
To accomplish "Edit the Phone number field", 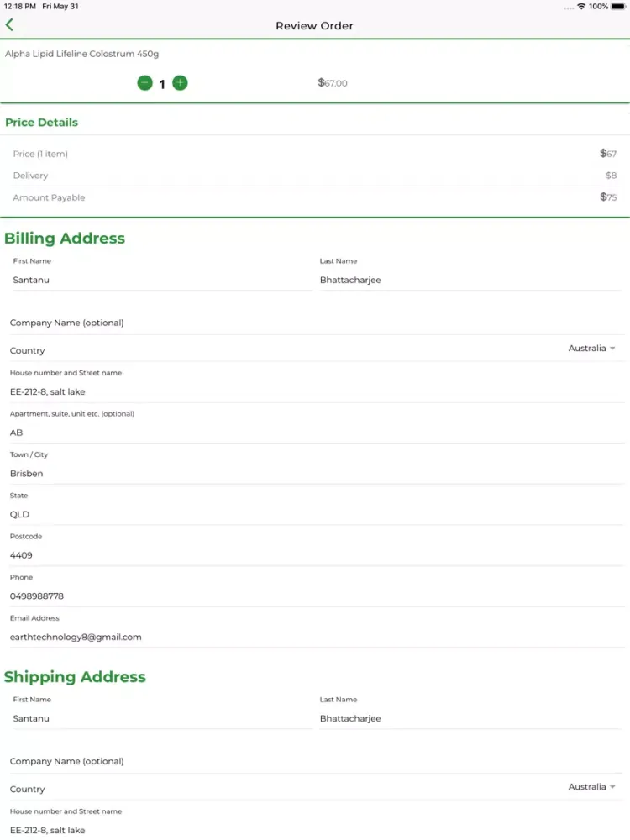I will coord(315,596).
